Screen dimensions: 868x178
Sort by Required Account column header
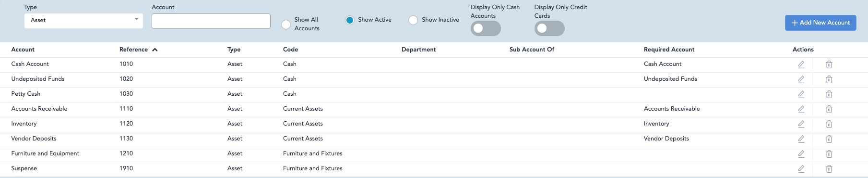(x=669, y=50)
